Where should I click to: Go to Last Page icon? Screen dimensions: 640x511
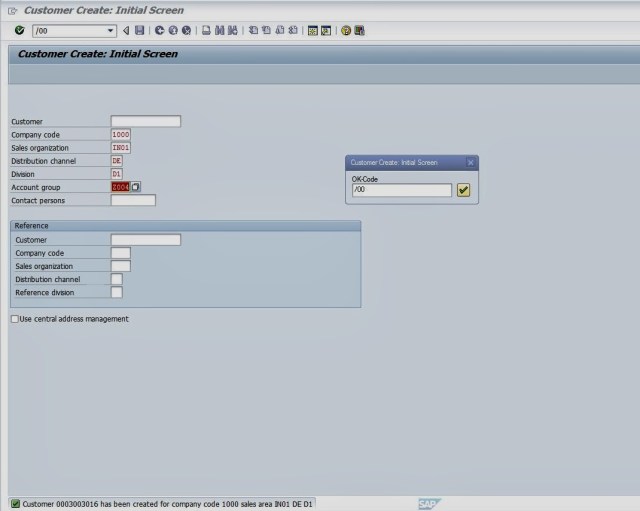pyautogui.click(x=293, y=31)
